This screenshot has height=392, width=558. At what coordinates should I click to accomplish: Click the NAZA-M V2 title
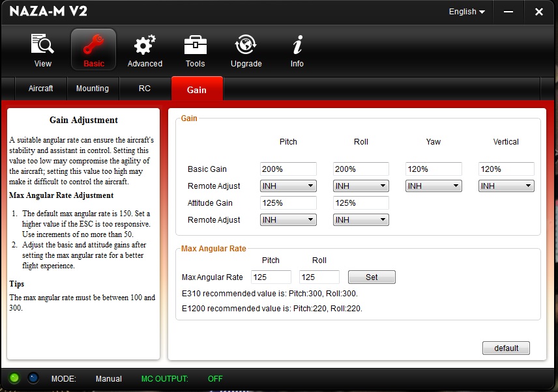click(x=48, y=11)
